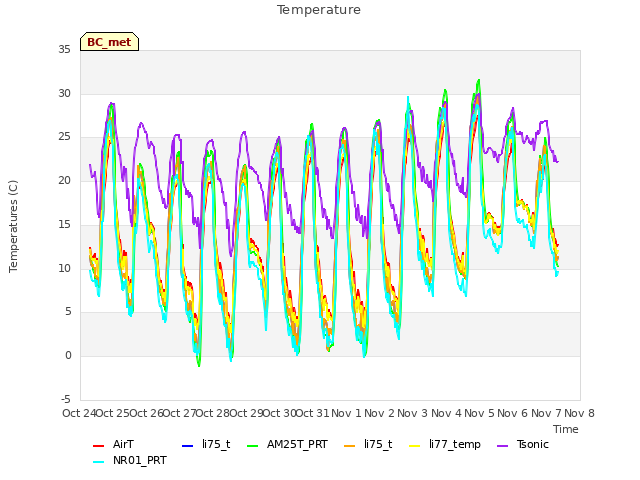The image size is (640, 480).
Task: Click the cyan NR01_PRT legend line swatch
Action: click(x=99, y=461)
